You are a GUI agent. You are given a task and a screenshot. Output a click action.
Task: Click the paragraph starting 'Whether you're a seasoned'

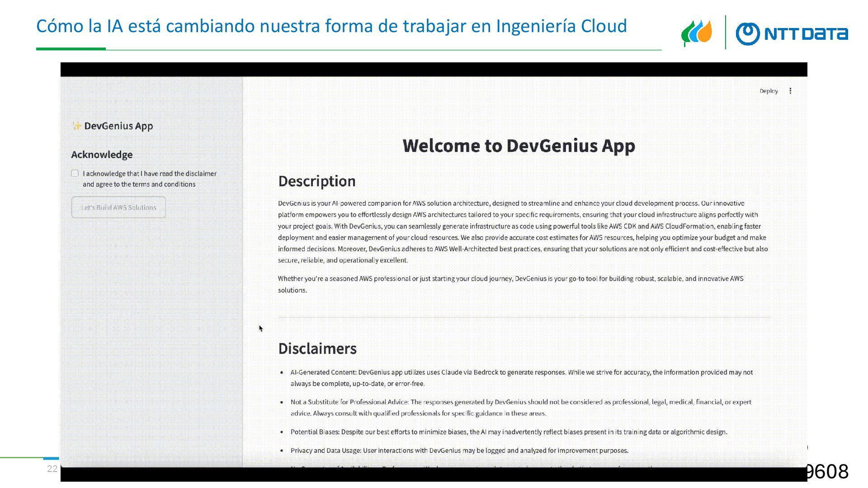511,284
